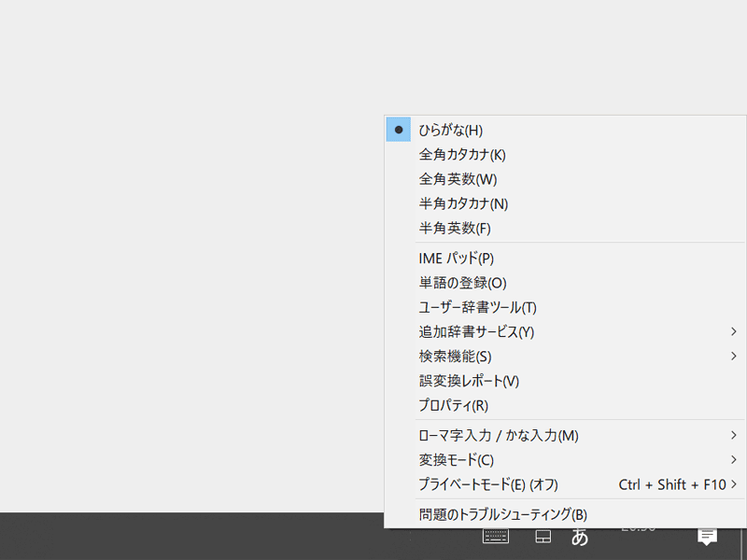Open the 単語の登録 dialog

click(458, 282)
